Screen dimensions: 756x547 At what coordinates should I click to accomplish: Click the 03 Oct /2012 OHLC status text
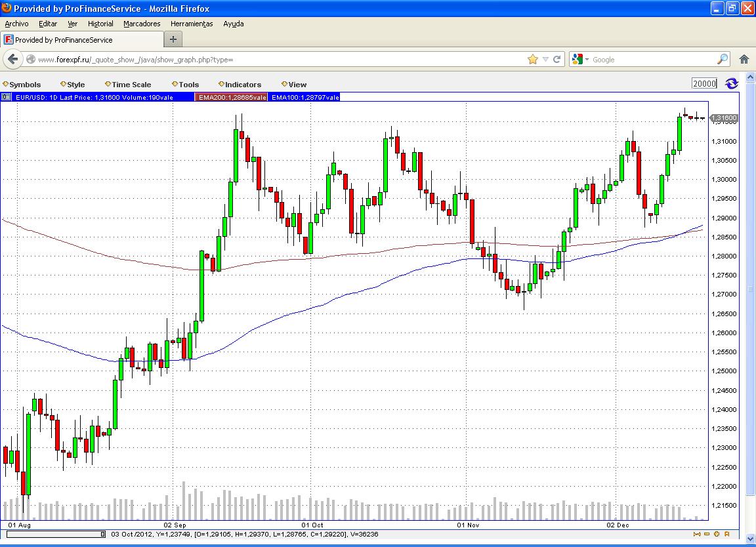[x=244, y=534]
